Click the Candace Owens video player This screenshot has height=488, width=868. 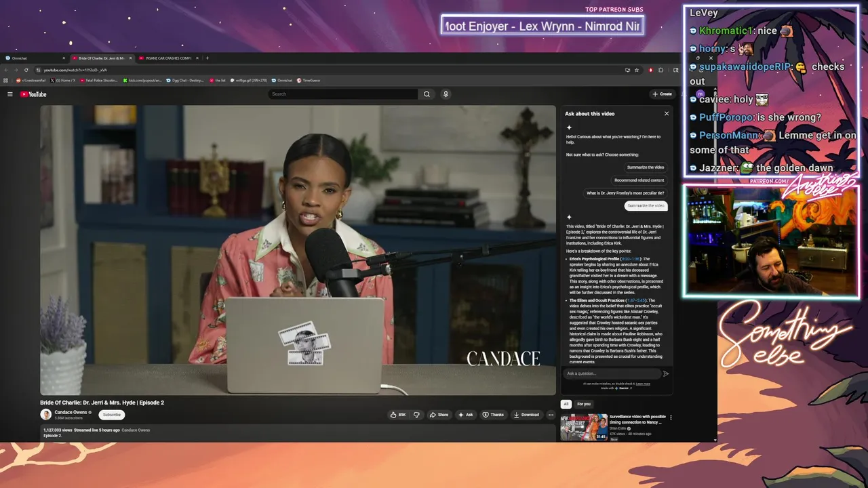pyautogui.click(x=298, y=250)
